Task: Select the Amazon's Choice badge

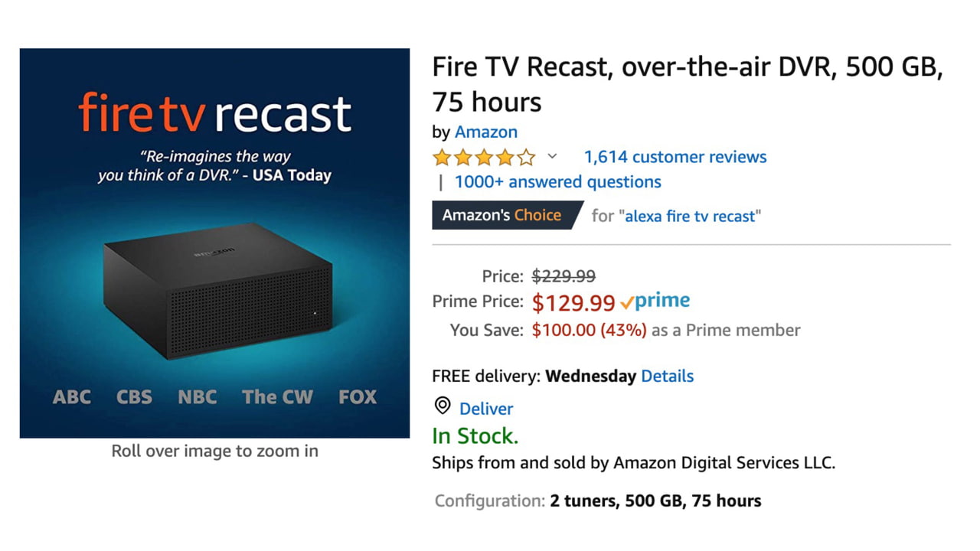Action: point(501,215)
